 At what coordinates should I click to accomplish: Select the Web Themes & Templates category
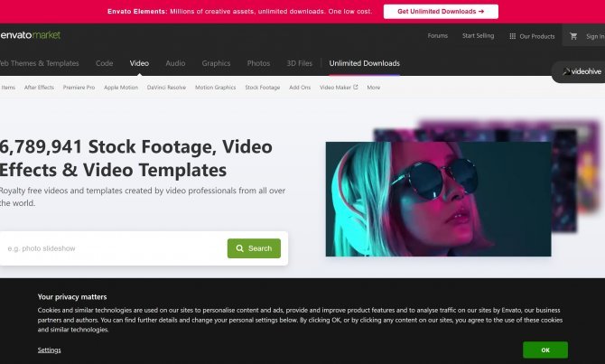39,63
